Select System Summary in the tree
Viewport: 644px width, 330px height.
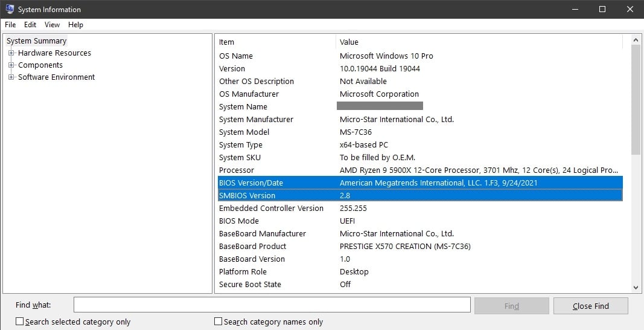click(x=37, y=40)
